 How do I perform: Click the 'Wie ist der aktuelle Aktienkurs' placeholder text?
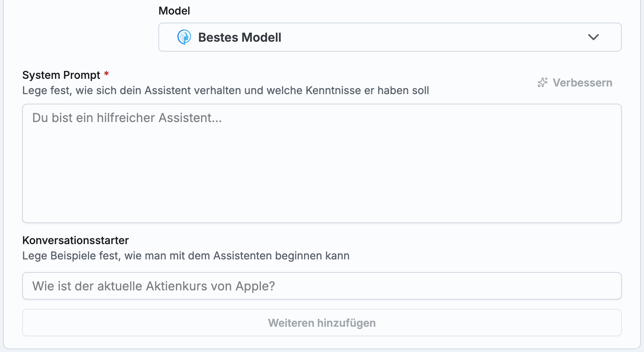point(153,286)
